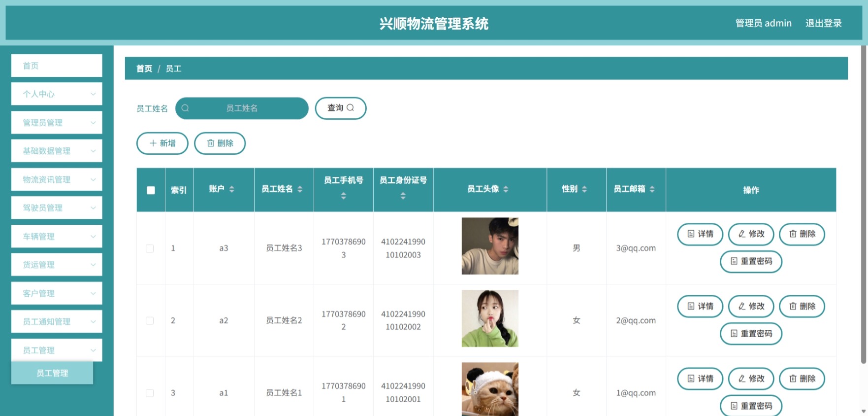Click 重置密码 for 员工姓名3
Screen dimensions: 868x416
[751, 261]
